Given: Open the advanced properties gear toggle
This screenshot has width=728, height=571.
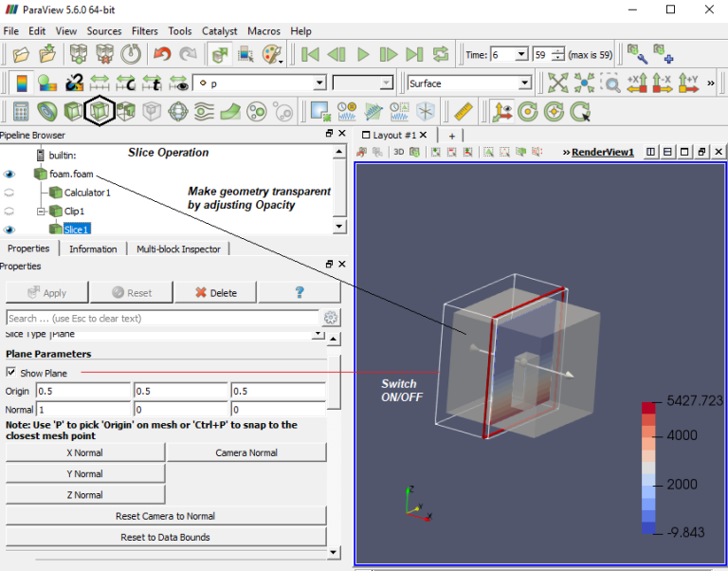Looking at the screenshot, I should click(331, 318).
